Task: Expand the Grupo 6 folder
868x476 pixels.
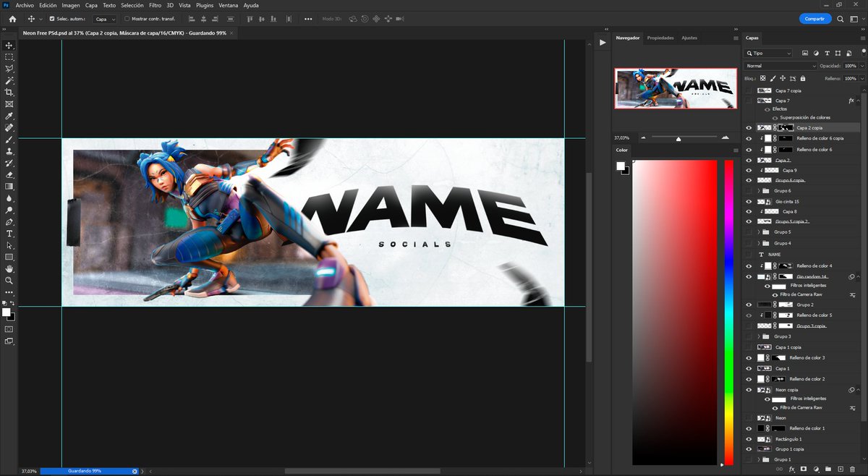Action: (759, 190)
